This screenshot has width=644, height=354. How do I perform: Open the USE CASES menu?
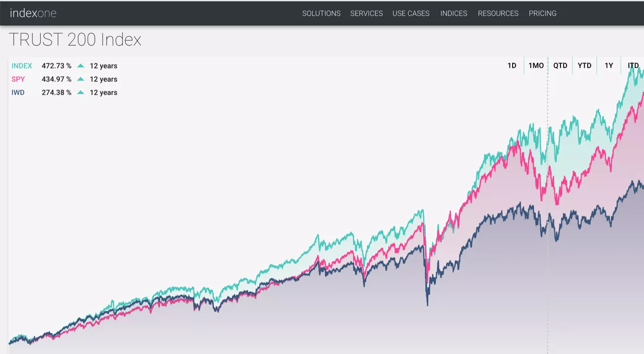pyautogui.click(x=411, y=14)
